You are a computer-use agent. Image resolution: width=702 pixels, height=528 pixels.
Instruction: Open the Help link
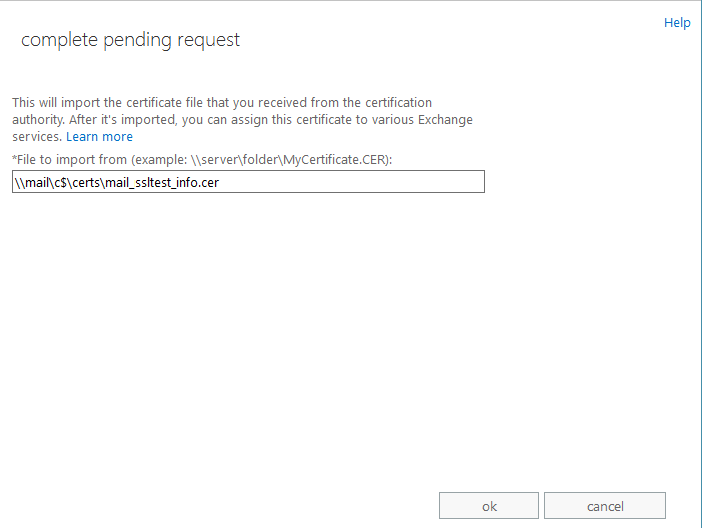[x=677, y=22]
